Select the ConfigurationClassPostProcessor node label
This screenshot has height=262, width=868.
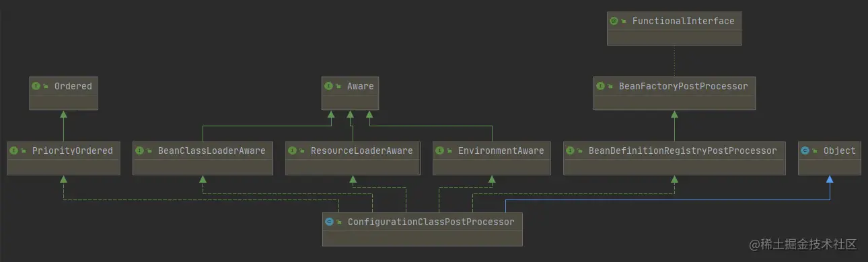point(431,222)
